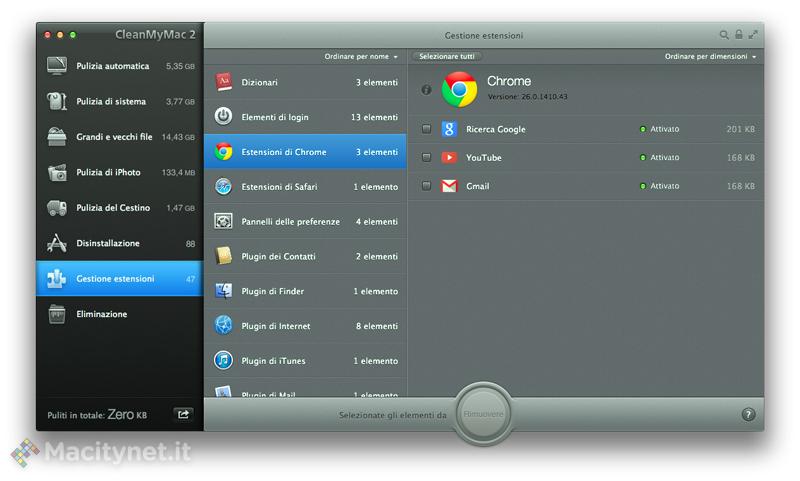Click the Grandi e vecchi file box icon
Image resolution: width=800 pixels, height=481 pixels.
click(x=57, y=137)
